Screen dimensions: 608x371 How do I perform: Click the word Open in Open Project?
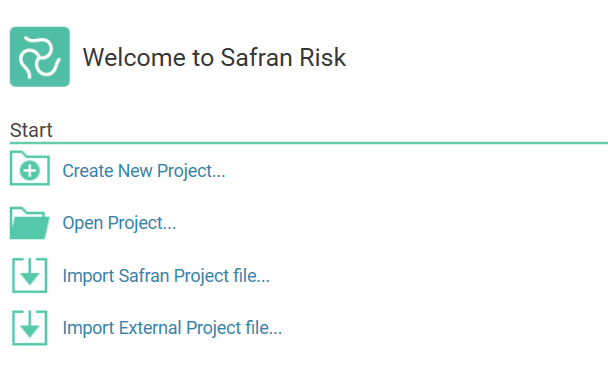pyautogui.click(x=83, y=223)
